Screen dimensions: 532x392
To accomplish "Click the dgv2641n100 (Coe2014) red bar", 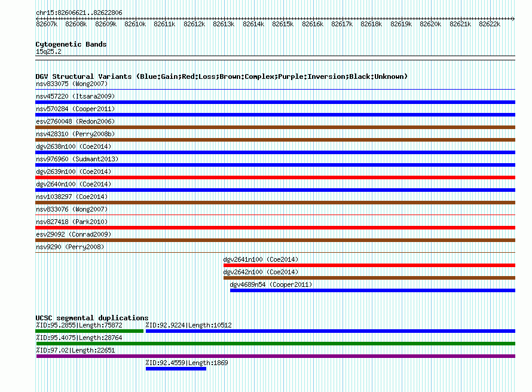I will (369, 265).
